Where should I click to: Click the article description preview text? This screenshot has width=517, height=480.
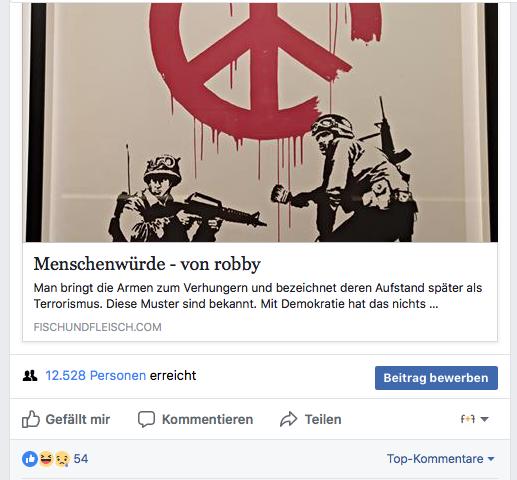pos(258,296)
